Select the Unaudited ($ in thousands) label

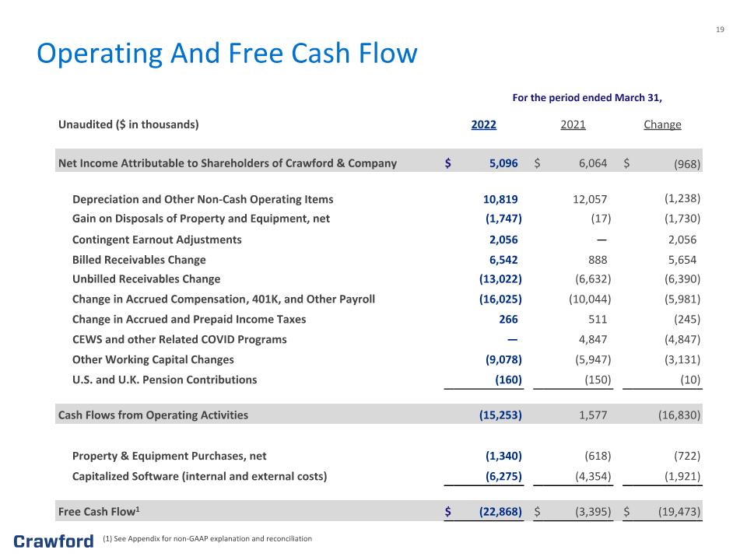[128, 124]
